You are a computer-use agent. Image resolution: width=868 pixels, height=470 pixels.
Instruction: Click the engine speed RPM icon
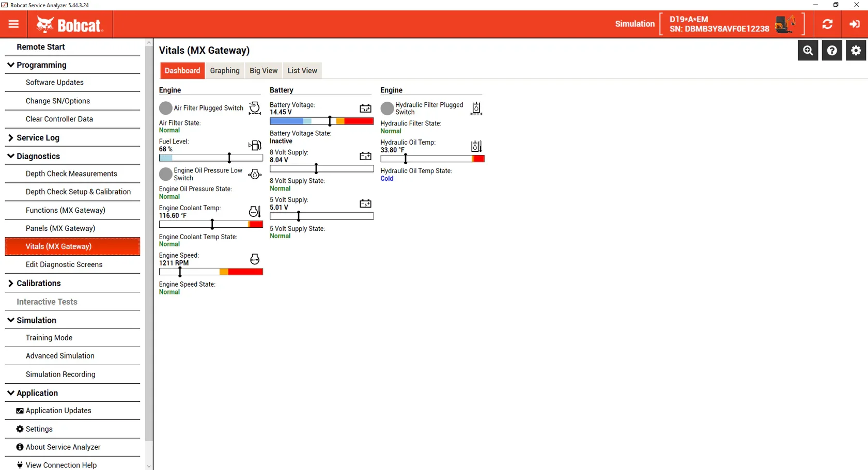point(255,259)
